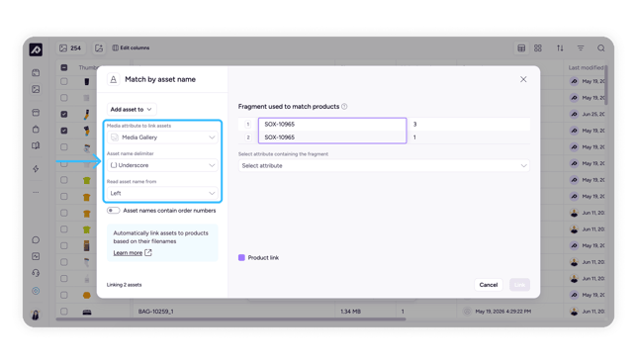Image resolution: width=637 pixels, height=364 pixels.
Task: Click the first SOX-10965 fragment row
Action: [x=332, y=125]
